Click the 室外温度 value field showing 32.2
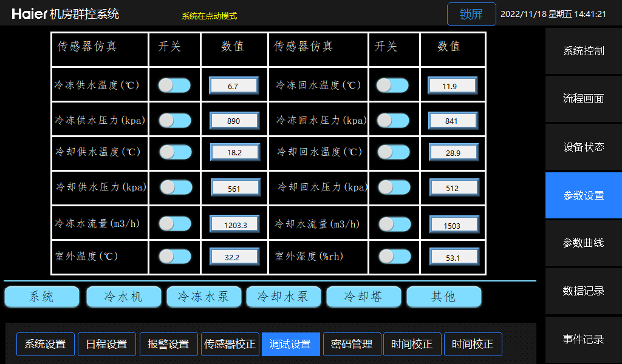The height and width of the screenshot is (364, 622). [x=232, y=257]
